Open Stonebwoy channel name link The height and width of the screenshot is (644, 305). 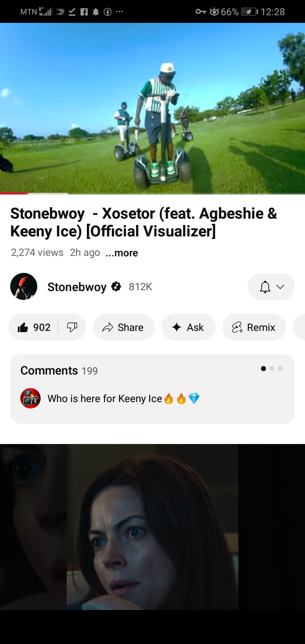(77, 287)
